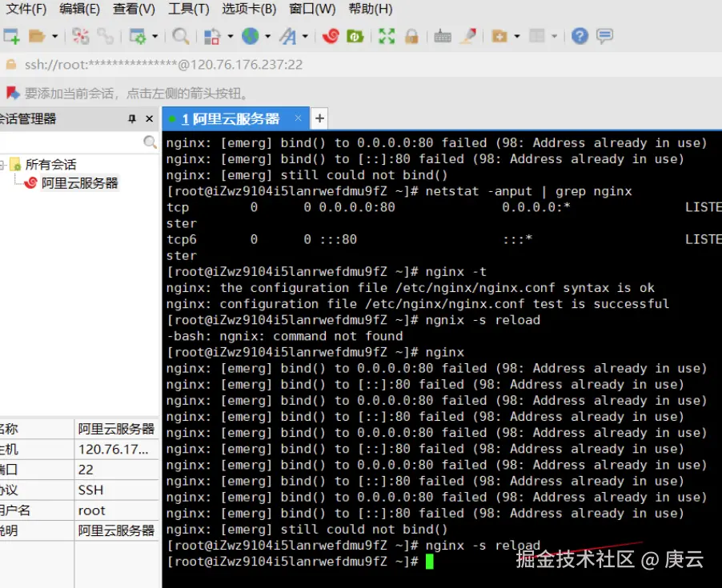Select 阿里云服务器 in session tree
722x588 pixels.
click(x=80, y=183)
